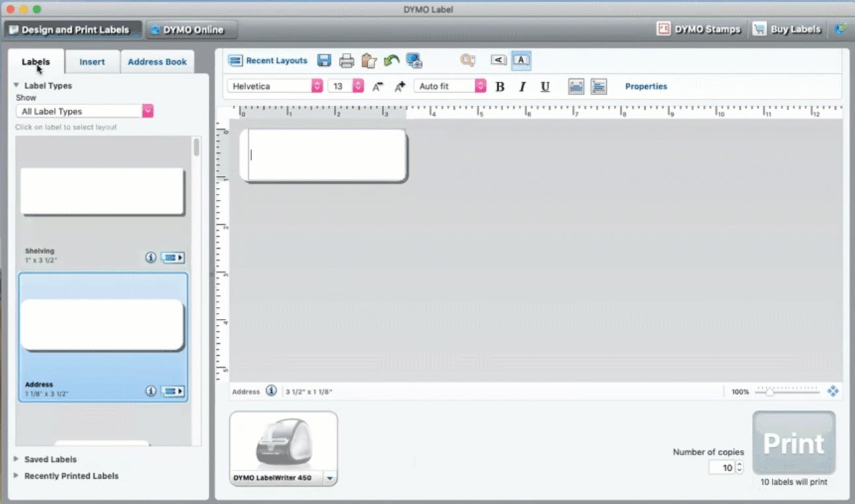Image resolution: width=855 pixels, height=504 pixels.
Task: Open the Properties link
Action: [646, 87]
